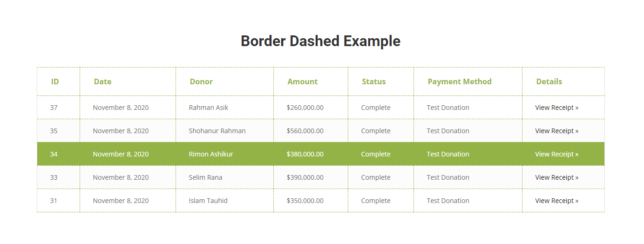Open View Receipt link for donation 37
Screen dimensions: 644x244
coord(556,108)
